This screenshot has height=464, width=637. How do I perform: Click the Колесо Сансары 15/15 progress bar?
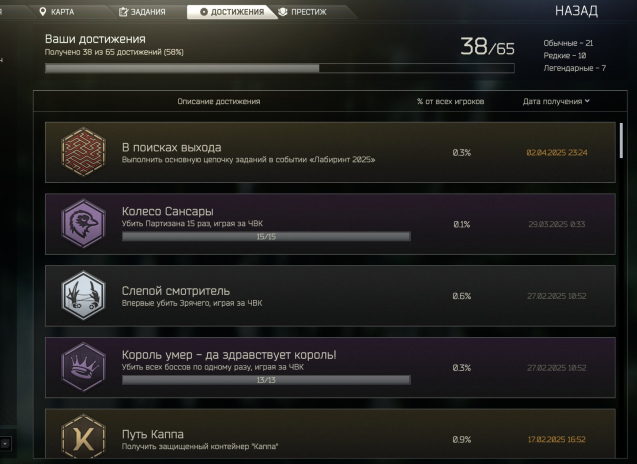(266, 236)
